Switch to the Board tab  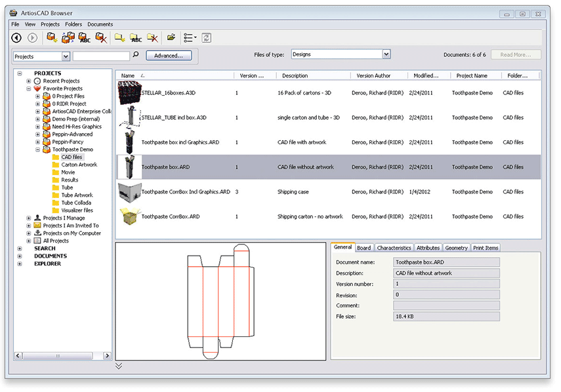click(x=364, y=248)
